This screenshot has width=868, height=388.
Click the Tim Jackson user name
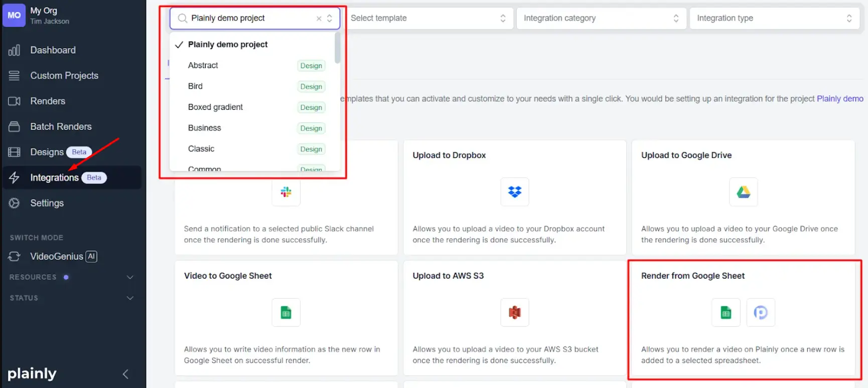[x=50, y=22]
